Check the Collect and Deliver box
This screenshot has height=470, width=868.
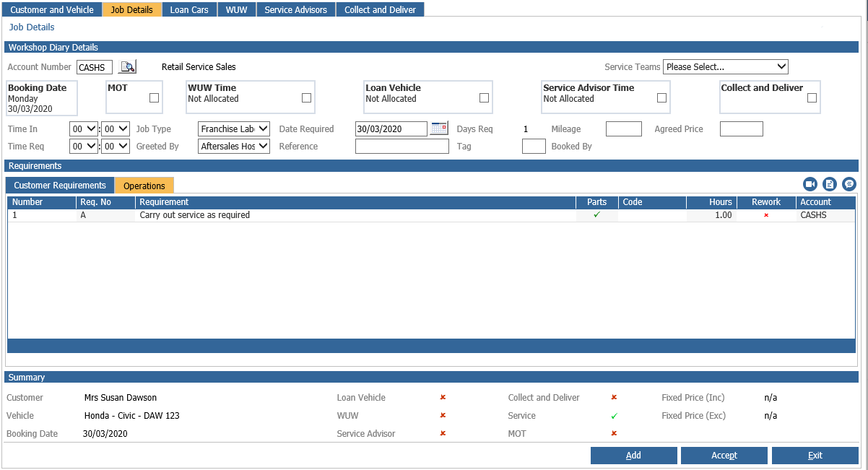(812, 98)
